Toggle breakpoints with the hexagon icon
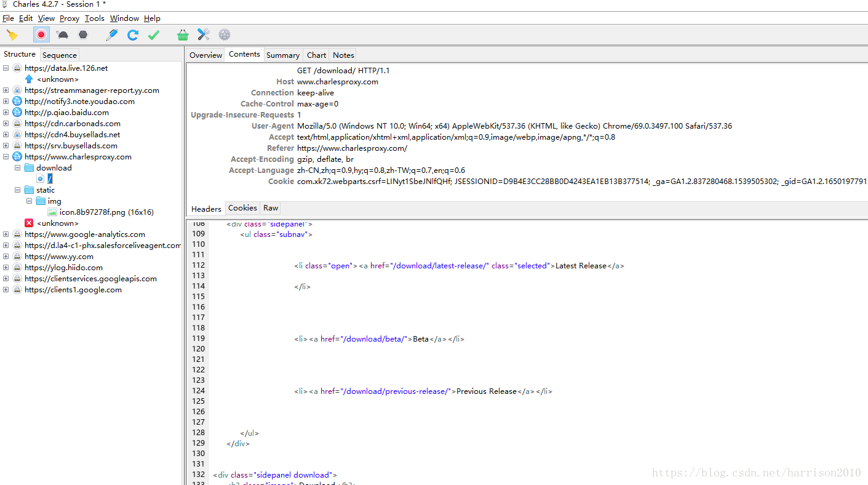 tap(83, 35)
